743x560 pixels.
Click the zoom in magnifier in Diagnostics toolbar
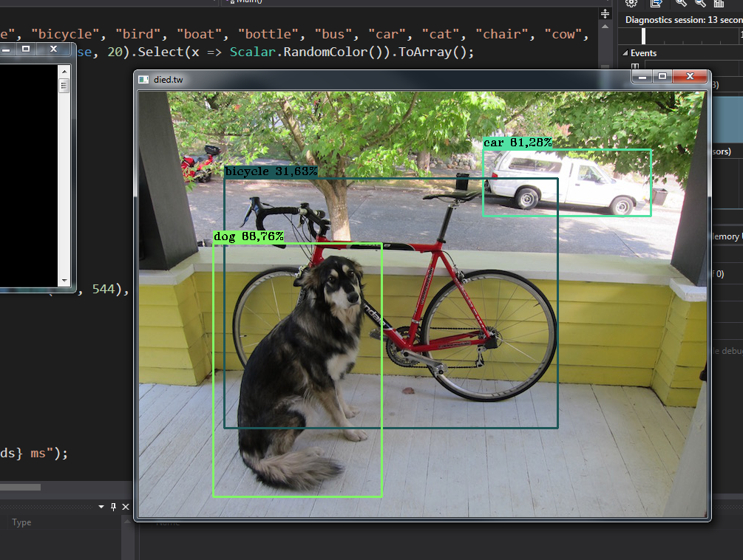(x=681, y=3)
